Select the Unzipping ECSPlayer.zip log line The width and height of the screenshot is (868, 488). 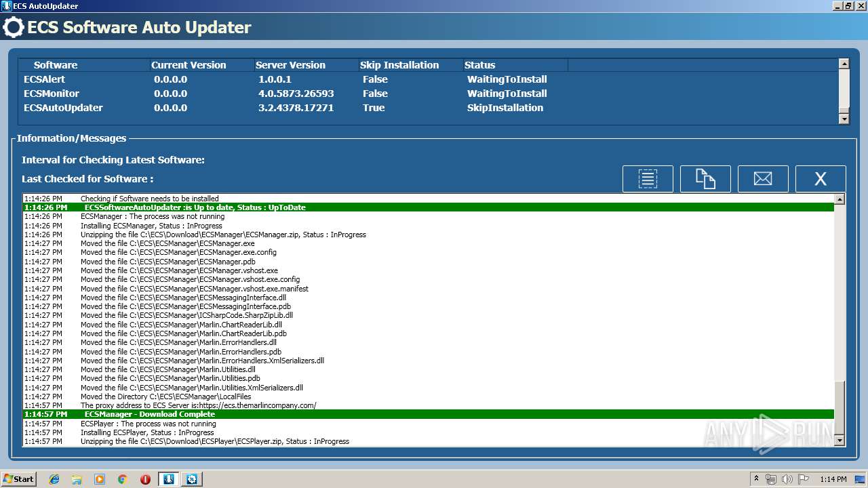pyautogui.click(x=429, y=441)
